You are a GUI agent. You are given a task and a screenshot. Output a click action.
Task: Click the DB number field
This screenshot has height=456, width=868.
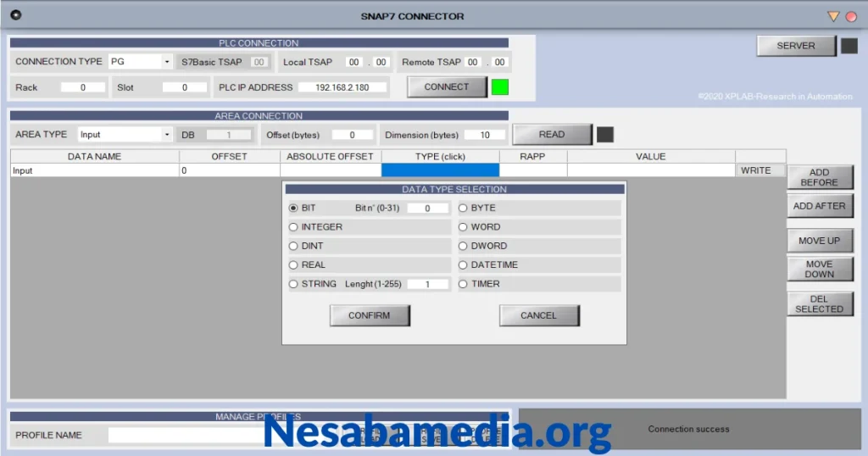pyautogui.click(x=229, y=135)
